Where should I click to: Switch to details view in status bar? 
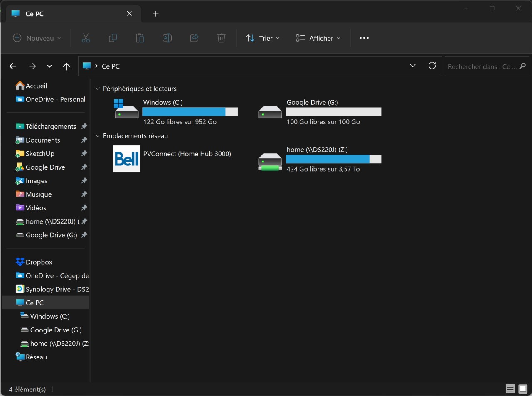(x=510, y=389)
